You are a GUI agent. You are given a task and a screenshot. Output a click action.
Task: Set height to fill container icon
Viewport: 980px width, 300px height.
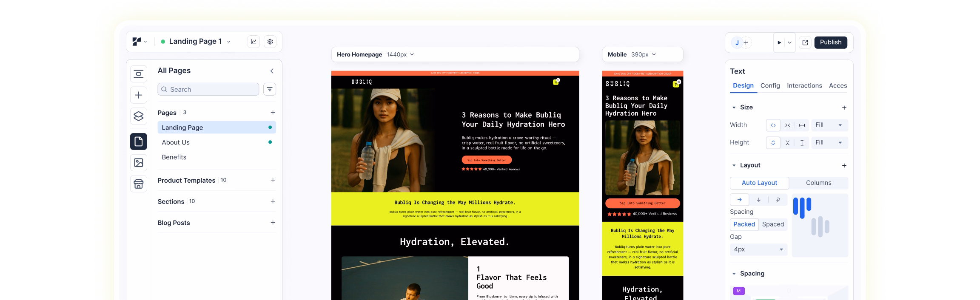pos(773,143)
